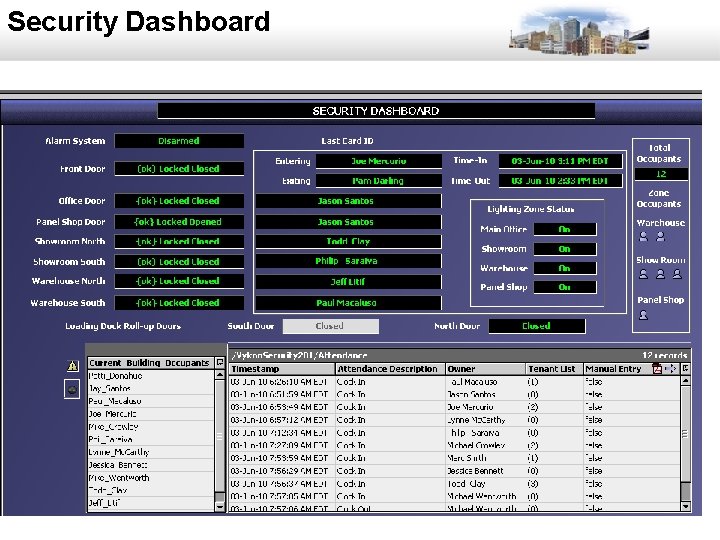Click the Total Occupants value 12
720x540 pixels.
pyautogui.click(x=661, y=174)
